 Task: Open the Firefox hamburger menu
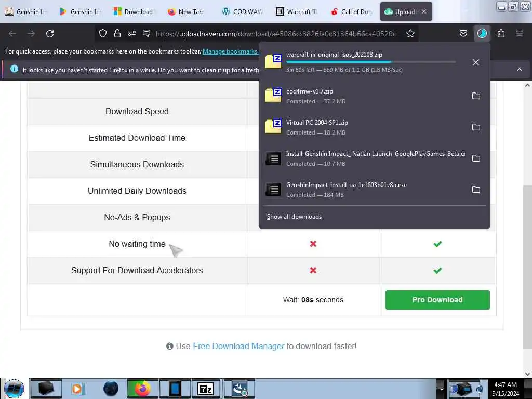pos(520,33)
